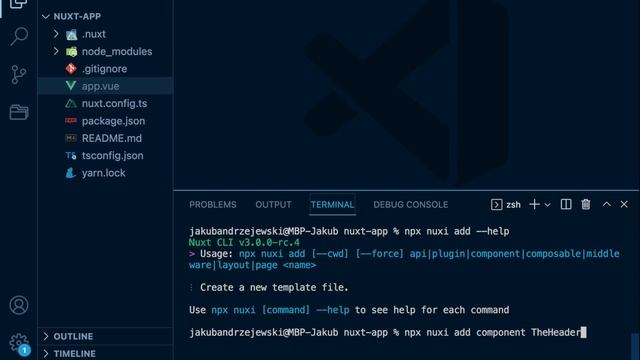Open the Manage gear icon
Screen dimensions: 640x360
19,343
